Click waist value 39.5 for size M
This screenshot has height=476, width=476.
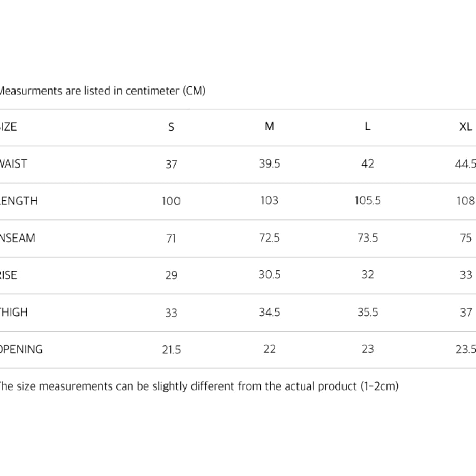[x=270, y=164]
